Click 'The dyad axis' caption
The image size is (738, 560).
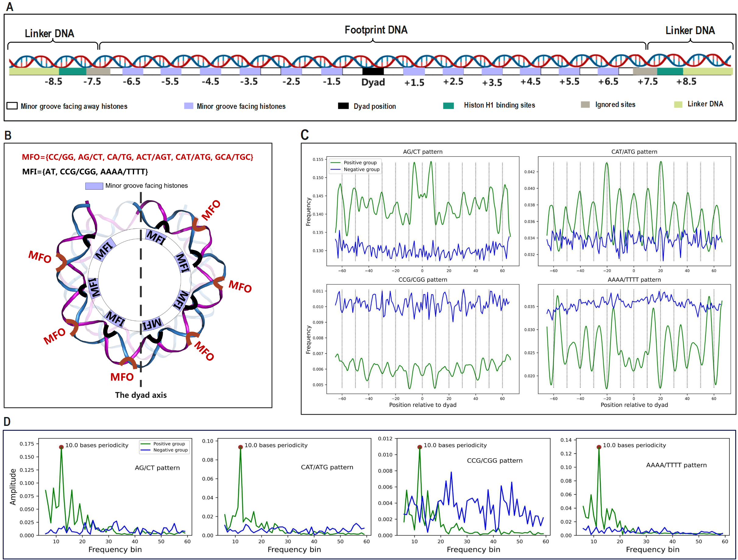click(141, 395)
